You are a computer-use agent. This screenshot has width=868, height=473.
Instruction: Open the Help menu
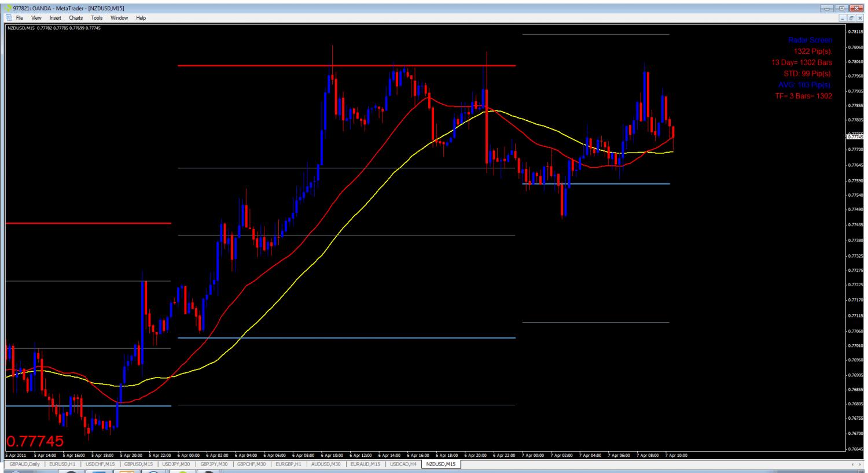click(x=141, y=18)
